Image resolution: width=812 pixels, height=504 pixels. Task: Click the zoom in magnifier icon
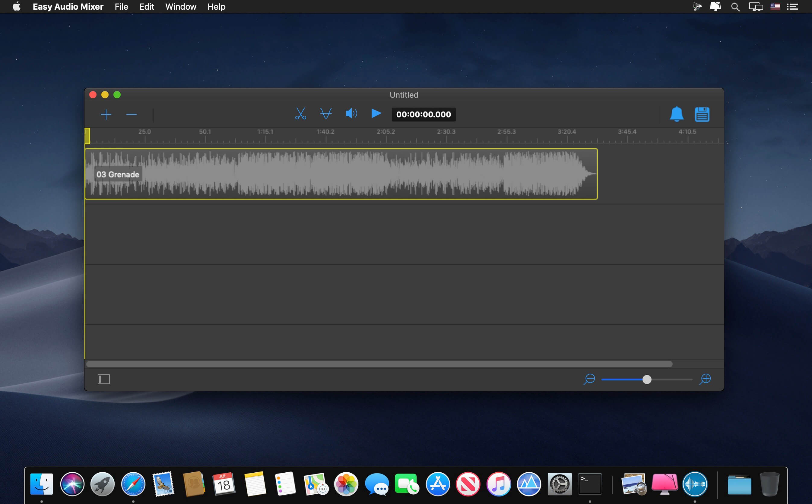coord(705,379)
